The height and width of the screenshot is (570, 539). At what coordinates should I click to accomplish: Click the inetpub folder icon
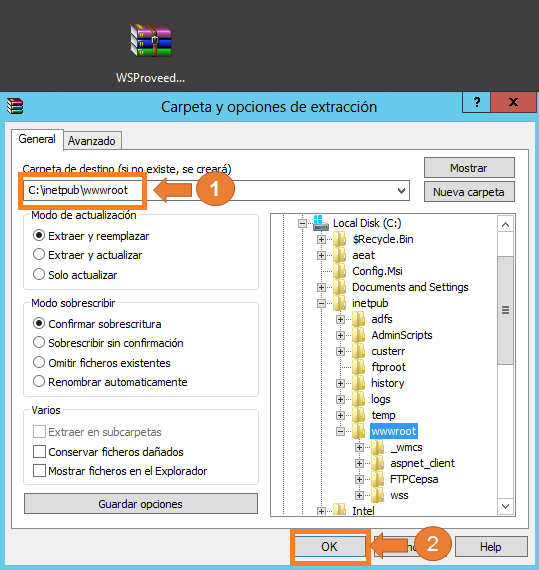[x=339, y=303]
